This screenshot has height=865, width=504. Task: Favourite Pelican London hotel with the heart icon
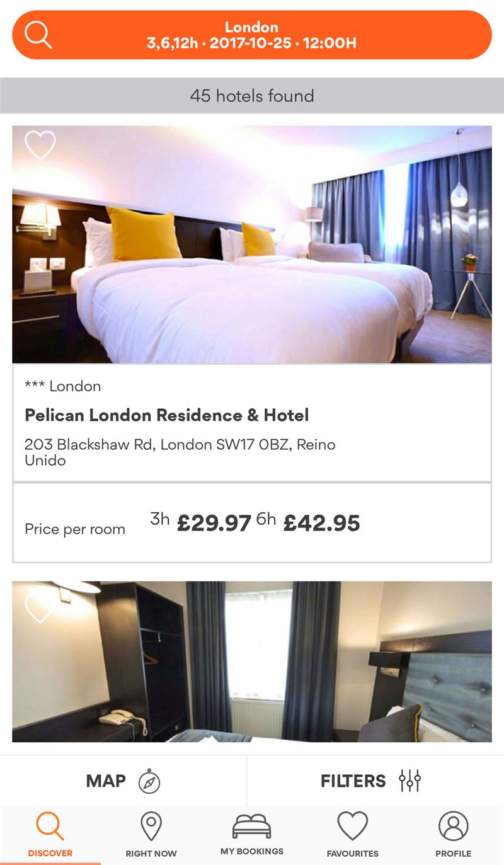tap(40, 146)
